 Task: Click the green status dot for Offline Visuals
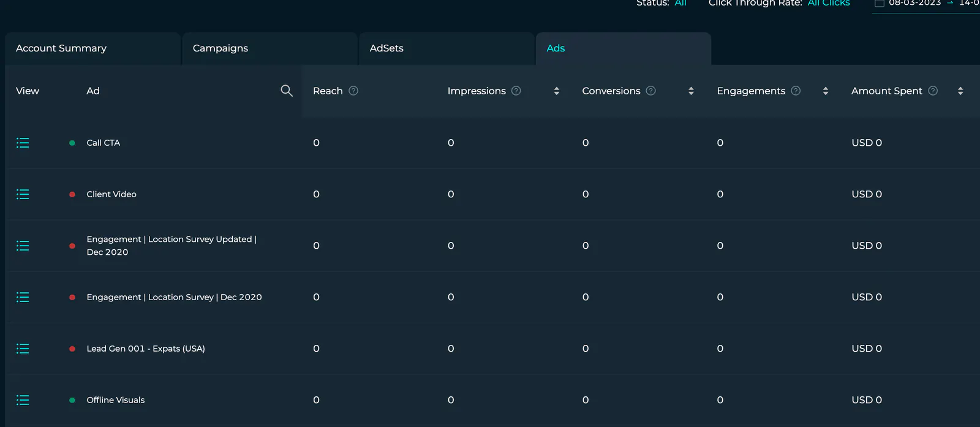tap(72, 400)
